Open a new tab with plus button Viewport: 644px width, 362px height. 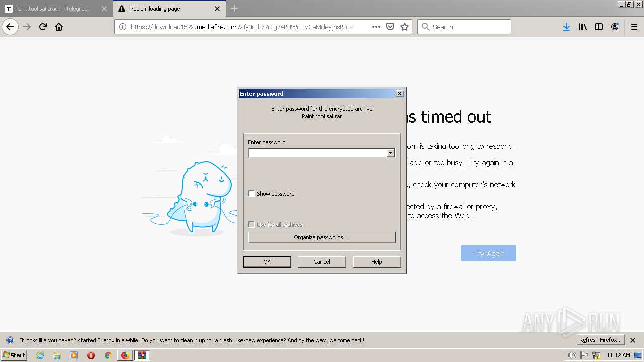coord(234,8)
